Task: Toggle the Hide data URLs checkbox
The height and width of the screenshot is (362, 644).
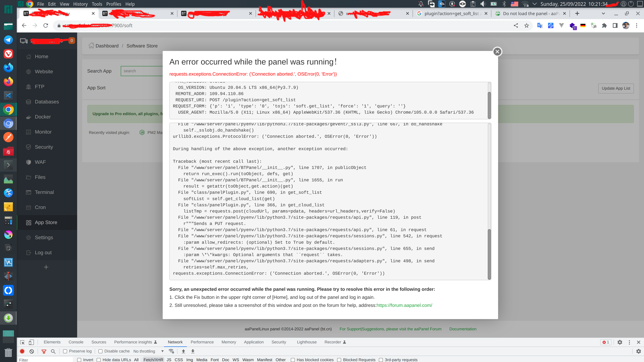Action: [x=98, y=360]
